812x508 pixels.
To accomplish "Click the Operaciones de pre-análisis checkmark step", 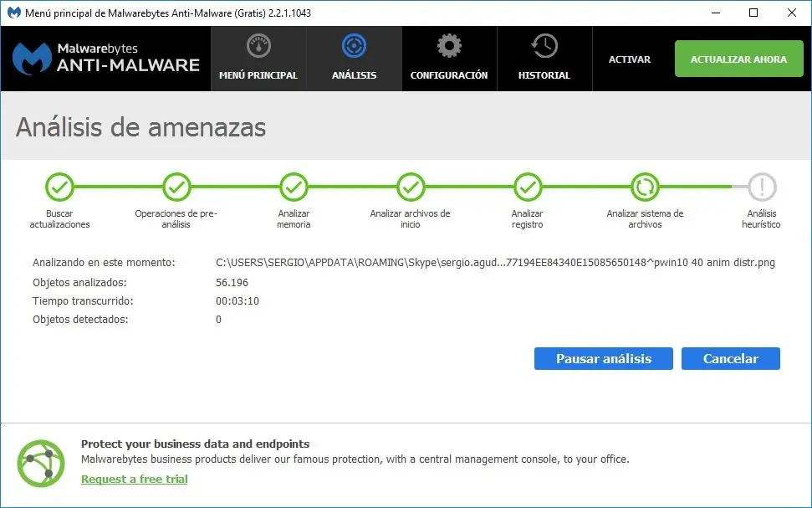I will click(x=176, y=187).
